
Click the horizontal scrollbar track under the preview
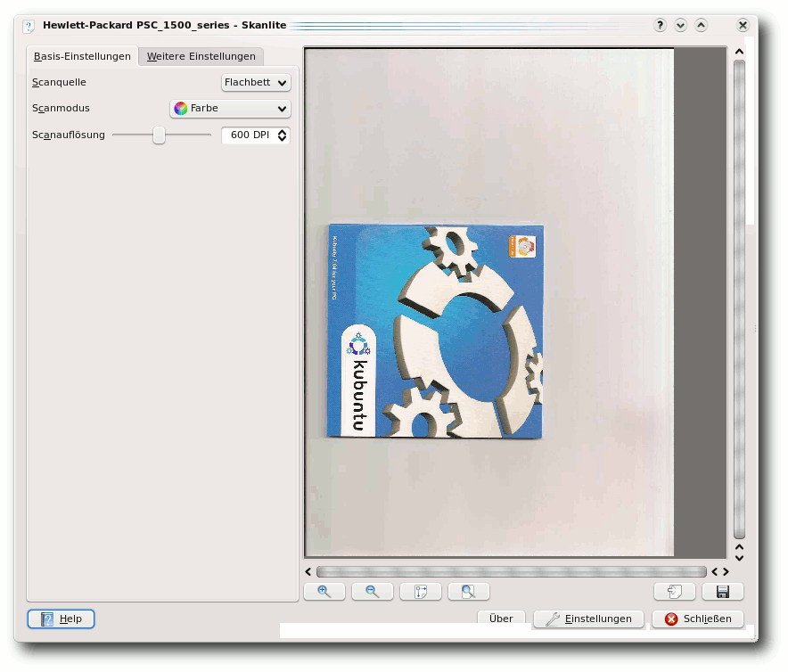coord(512,572)
